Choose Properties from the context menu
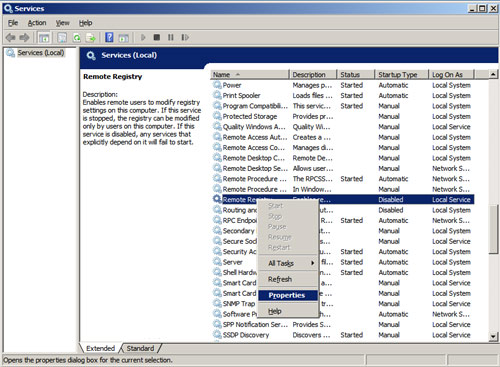Image resolution: width=500 pixels, height=367 pixels. pyautogui.click(x=288, y=295)
